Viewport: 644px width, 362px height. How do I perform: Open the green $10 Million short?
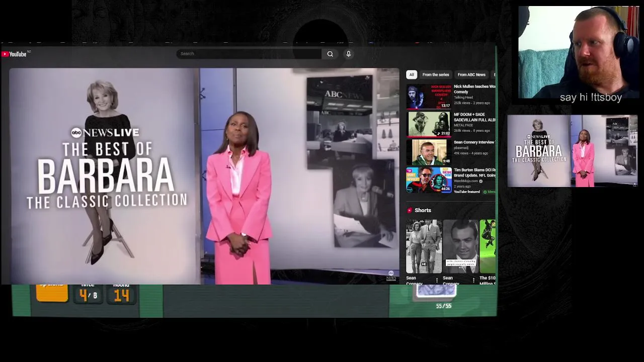tap(488, 246)
